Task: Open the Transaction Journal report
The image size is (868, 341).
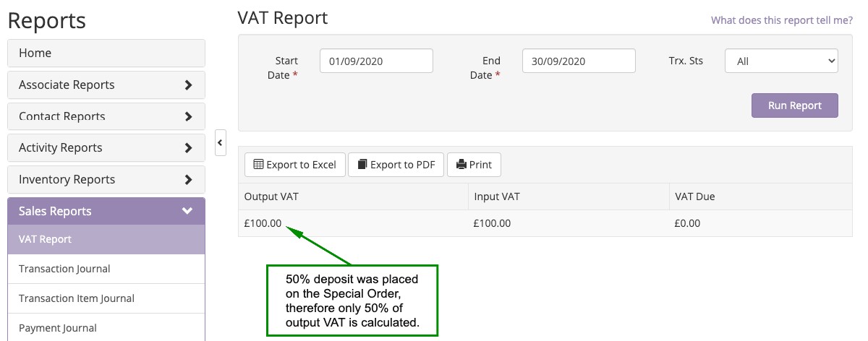Action: pyautogui.click(x=106, y=269)
